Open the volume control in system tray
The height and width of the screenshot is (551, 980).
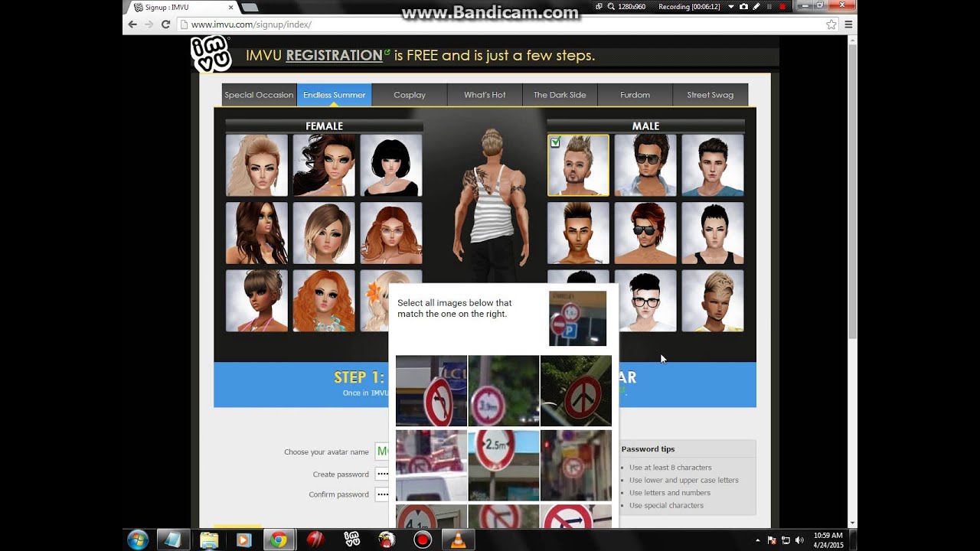[799, 540]
